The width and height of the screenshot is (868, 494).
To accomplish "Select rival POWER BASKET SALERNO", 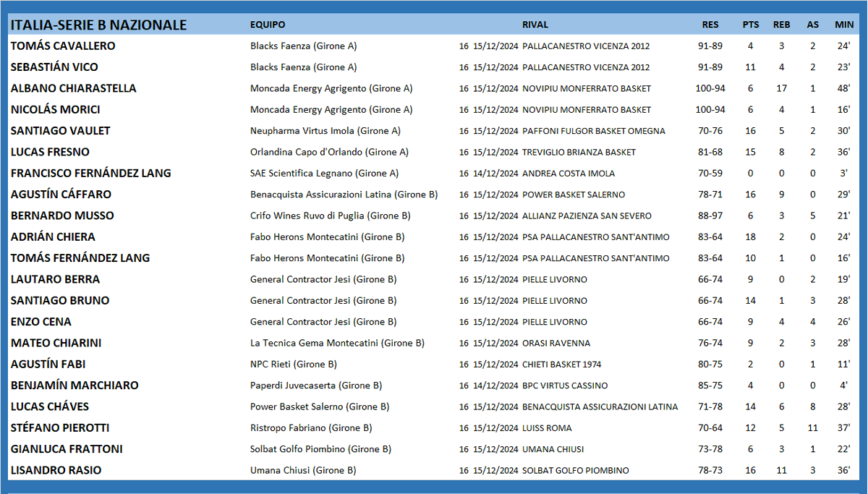I will (x=574, y=195).
